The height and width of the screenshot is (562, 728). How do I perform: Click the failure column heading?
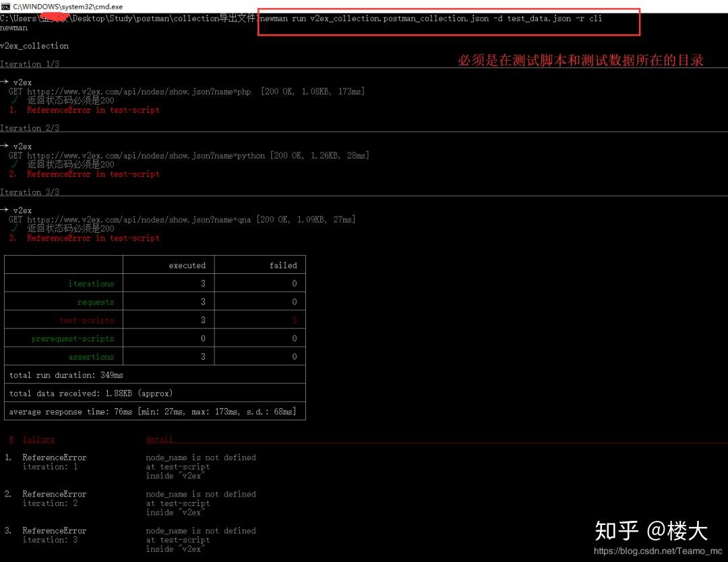pos(38,439)
